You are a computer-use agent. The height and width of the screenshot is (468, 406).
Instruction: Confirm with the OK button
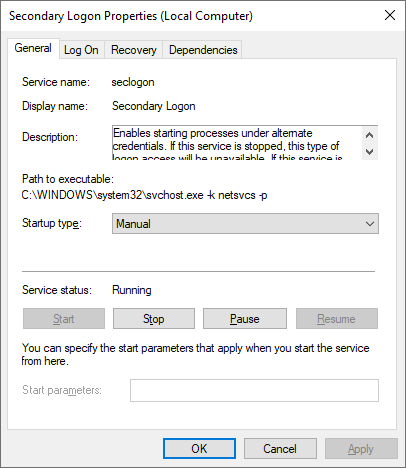pos(199,449)
